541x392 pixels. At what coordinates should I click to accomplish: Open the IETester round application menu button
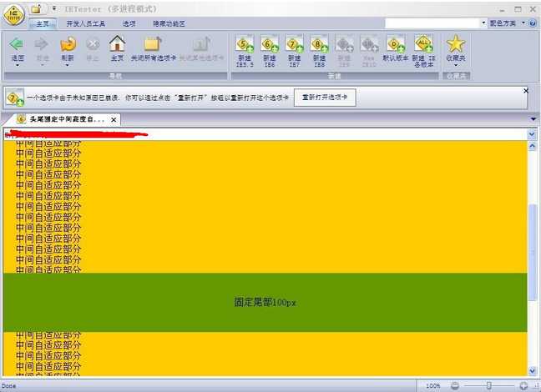(x=14, y=14)
